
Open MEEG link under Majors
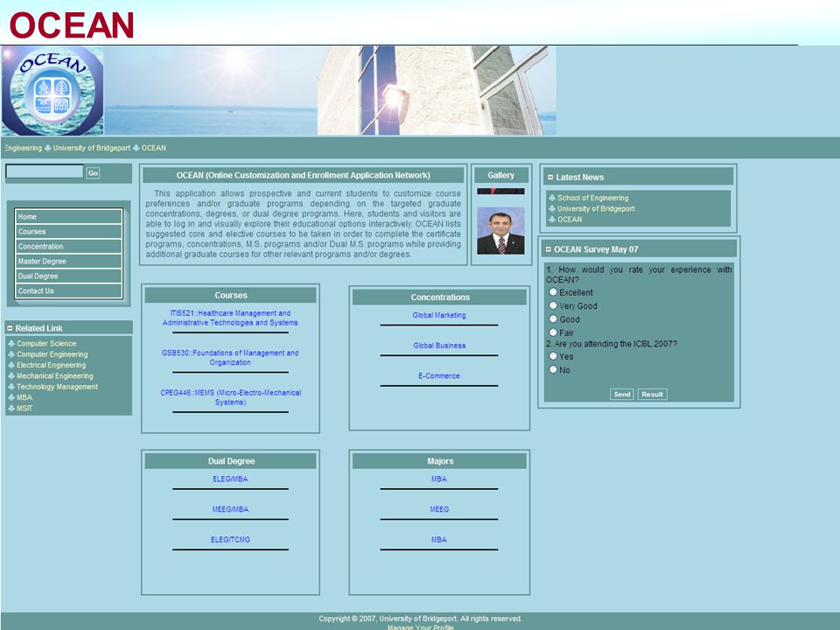(x=439, y=509)
